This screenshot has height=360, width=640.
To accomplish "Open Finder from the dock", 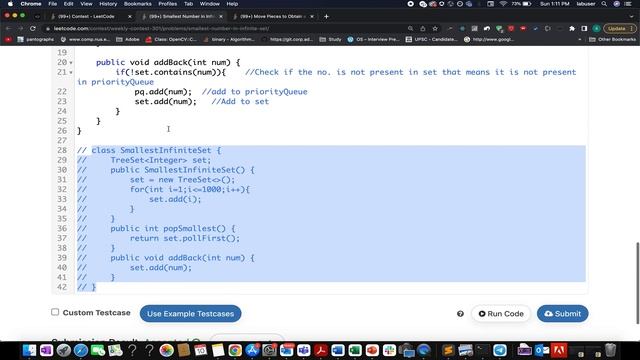I will coord(29,350).
